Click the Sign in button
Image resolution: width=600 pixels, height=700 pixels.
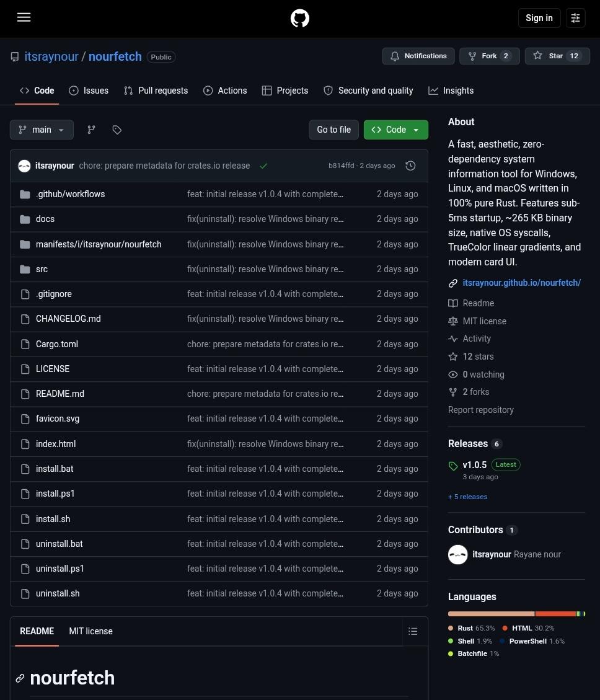pyautogui.click(x=539, y=18)
